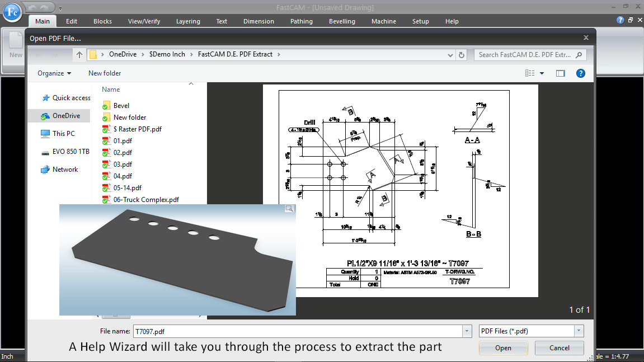Viewport: 644px width, 362px height.
Task: Collapse the Name column sort arrow
Action: [191, 84]
